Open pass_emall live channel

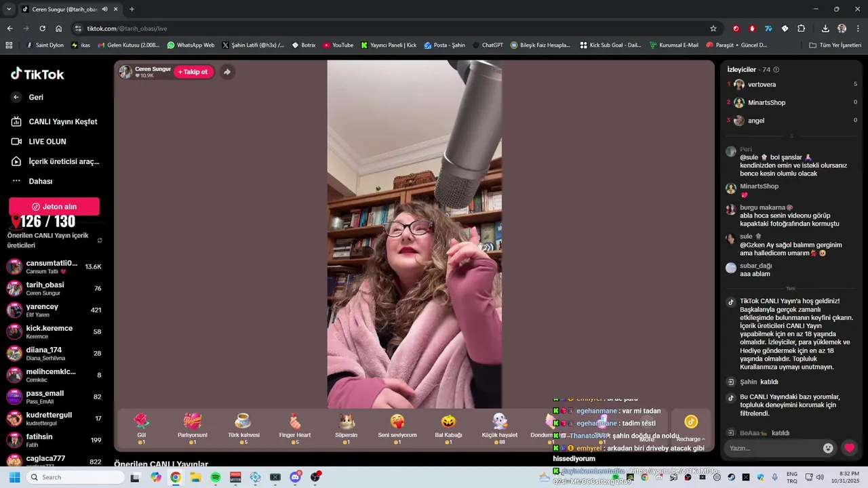click(x=54, y=396)
